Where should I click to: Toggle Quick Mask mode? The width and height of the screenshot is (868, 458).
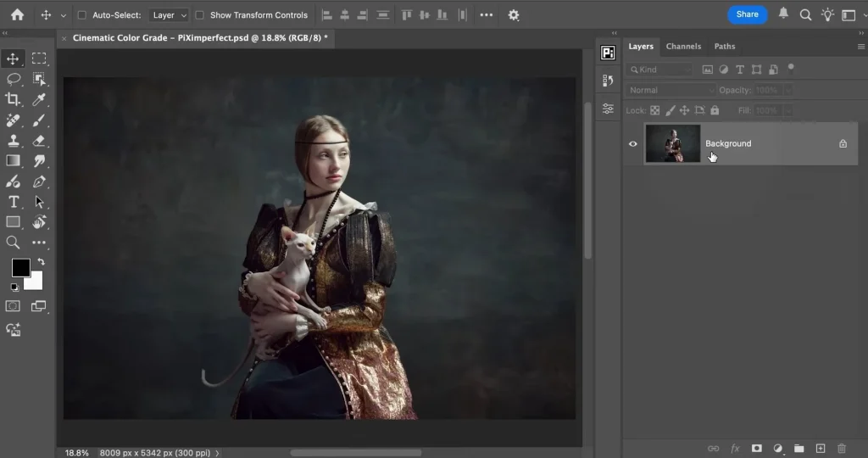click(13, 306)
